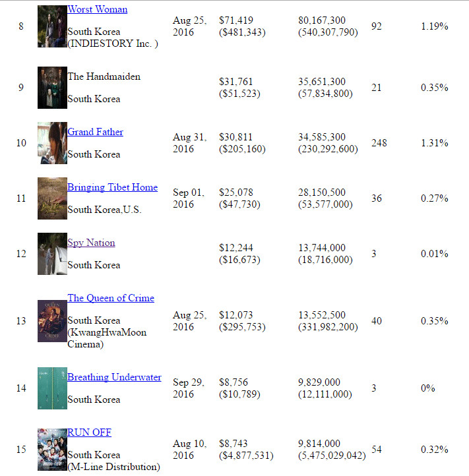Select the Aug 31, 2016 release date
Viewport: 469px width, 476px height.
coord(189,143)
